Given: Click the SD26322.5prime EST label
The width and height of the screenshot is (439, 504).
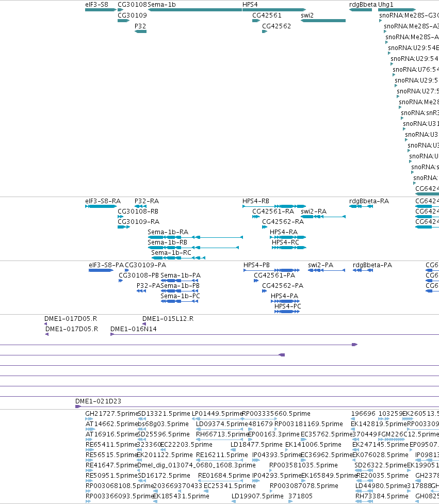Looking at the screenshot, I should pyautogui.click(x=381, y=465).
